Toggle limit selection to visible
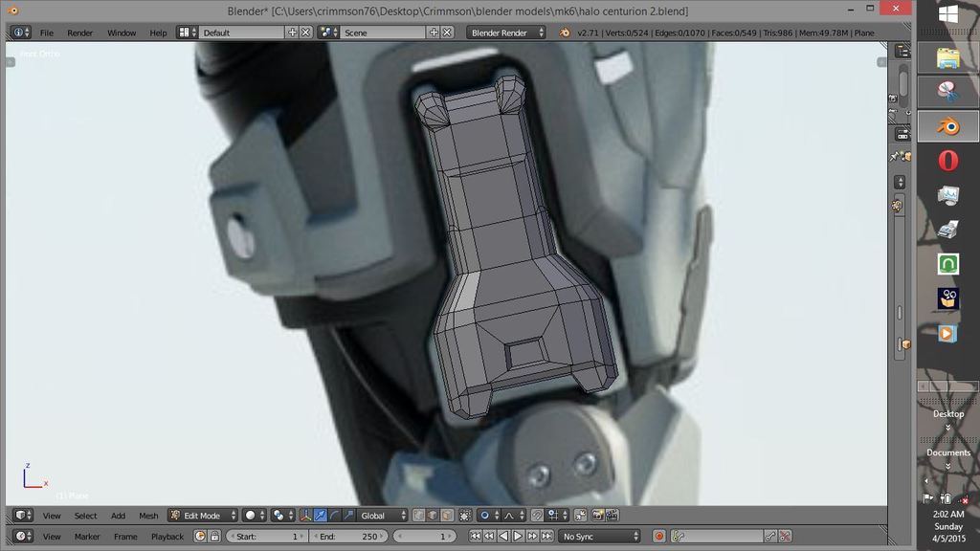Viewport: 980px width, 551px height. pos(465,516)
